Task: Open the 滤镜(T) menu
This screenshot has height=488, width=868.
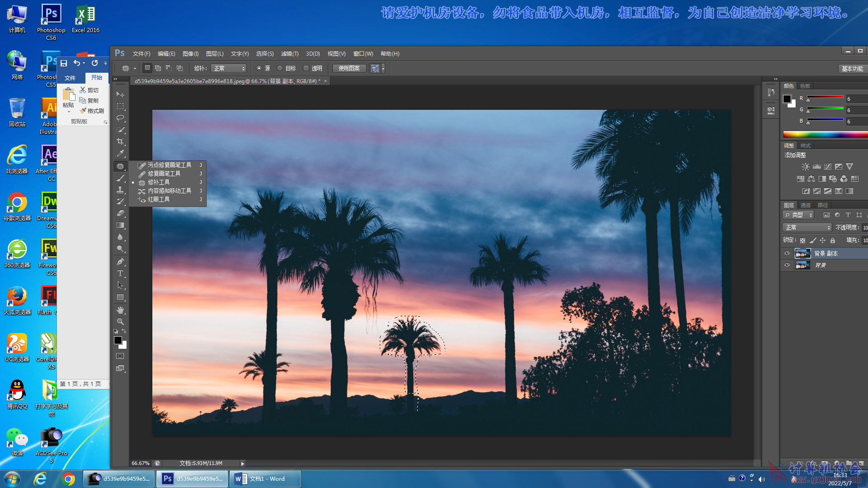Action: 289,54
